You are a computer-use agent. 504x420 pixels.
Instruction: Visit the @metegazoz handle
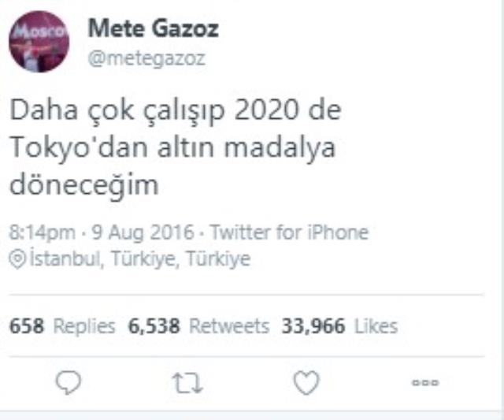(146, 59)
